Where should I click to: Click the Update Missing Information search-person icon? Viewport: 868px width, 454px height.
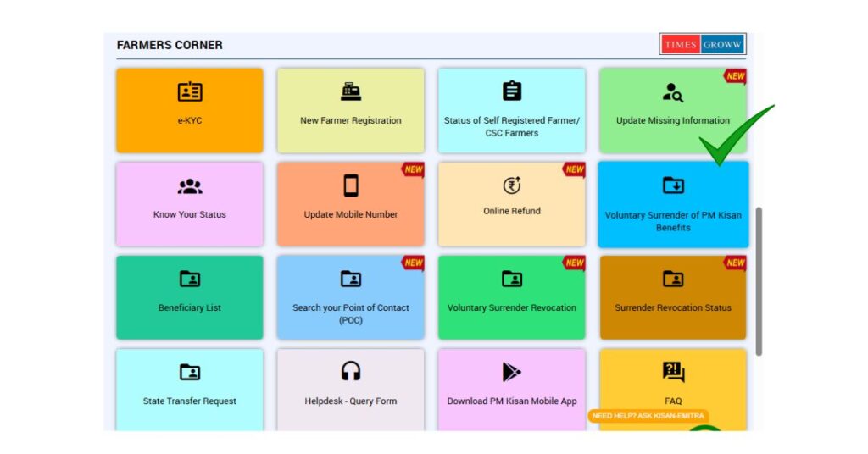[672, 92]
